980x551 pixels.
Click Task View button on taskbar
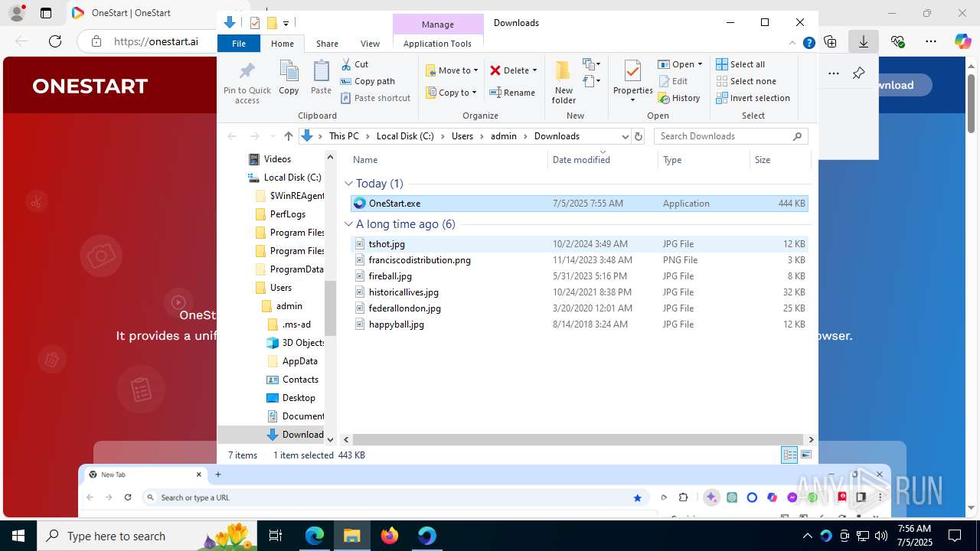(276, 536)
